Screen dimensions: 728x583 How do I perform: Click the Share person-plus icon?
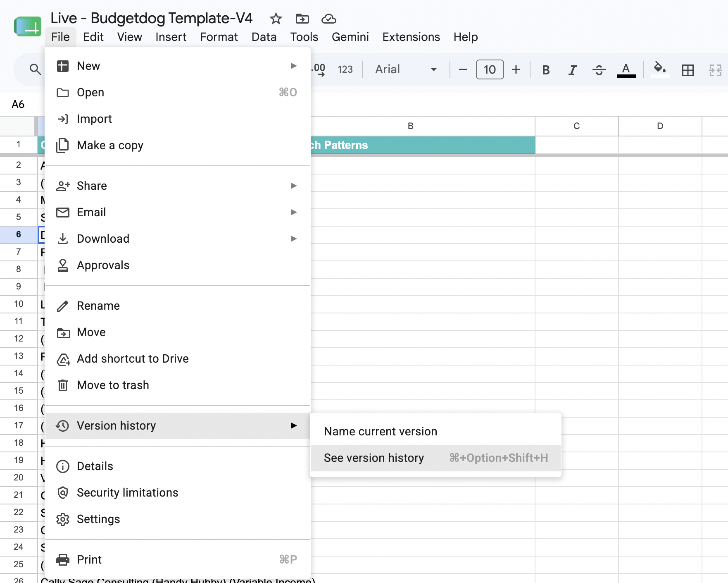click(x=63, y=186)
